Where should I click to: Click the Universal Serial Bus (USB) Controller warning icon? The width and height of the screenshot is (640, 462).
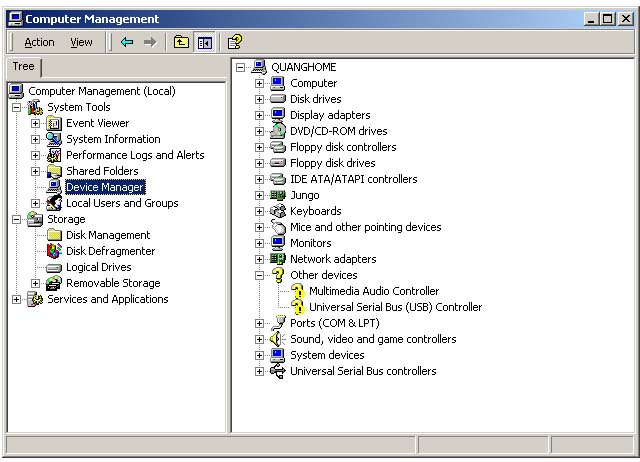[298, 307]
